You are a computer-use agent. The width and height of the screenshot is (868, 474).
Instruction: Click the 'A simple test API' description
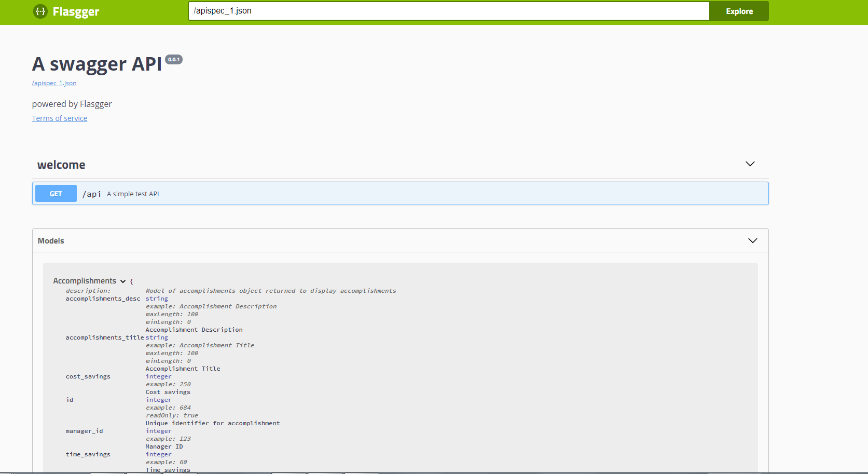(133, 194)
